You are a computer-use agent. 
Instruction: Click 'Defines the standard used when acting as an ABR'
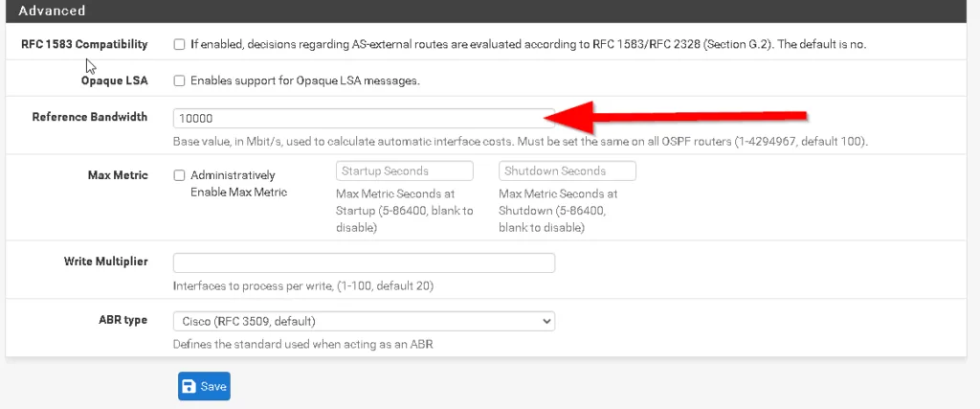tap(303, 344)
